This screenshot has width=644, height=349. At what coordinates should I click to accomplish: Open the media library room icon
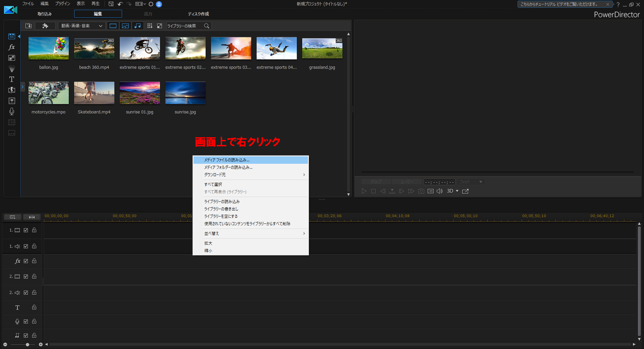pos(12,36)
